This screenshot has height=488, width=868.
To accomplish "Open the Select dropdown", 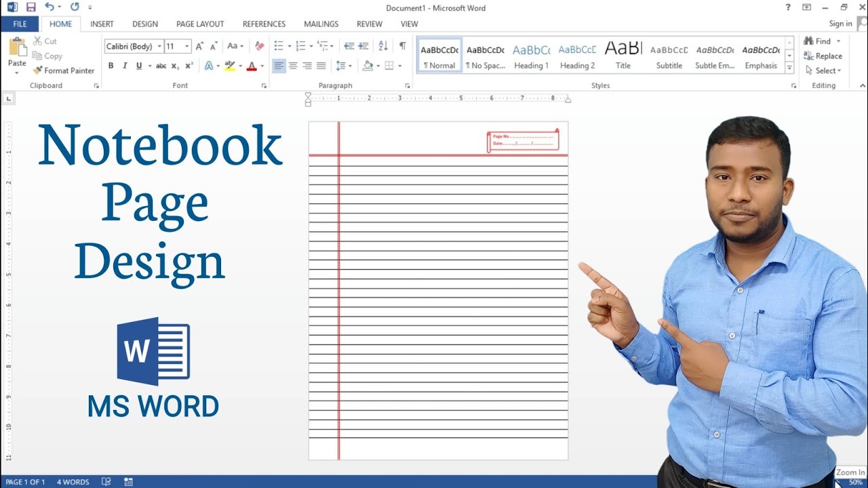I will tap(824, 70).
